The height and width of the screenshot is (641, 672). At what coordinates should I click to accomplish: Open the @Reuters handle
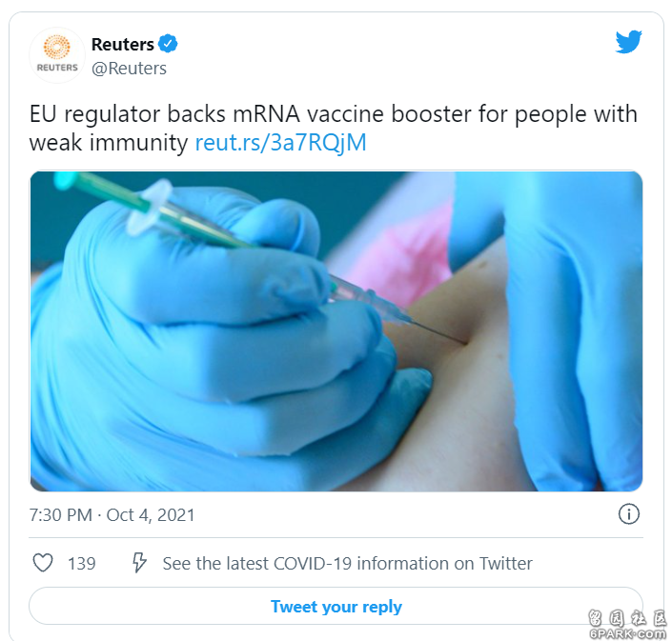[x=129, y=69]
